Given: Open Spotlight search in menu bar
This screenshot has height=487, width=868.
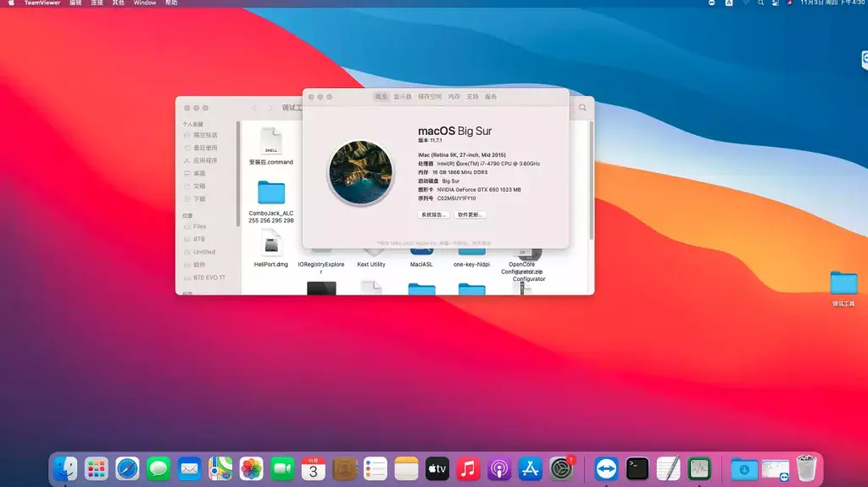Looking at the screenshot, I should point(760,3).
